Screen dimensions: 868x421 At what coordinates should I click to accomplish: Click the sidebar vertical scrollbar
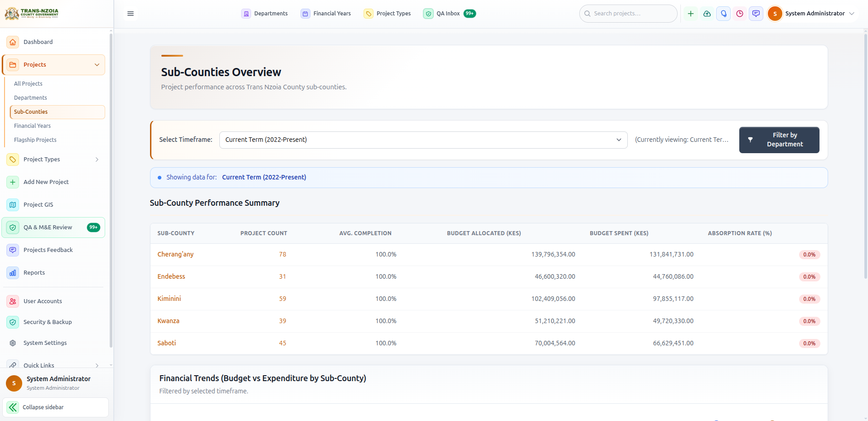coord(111,190)
